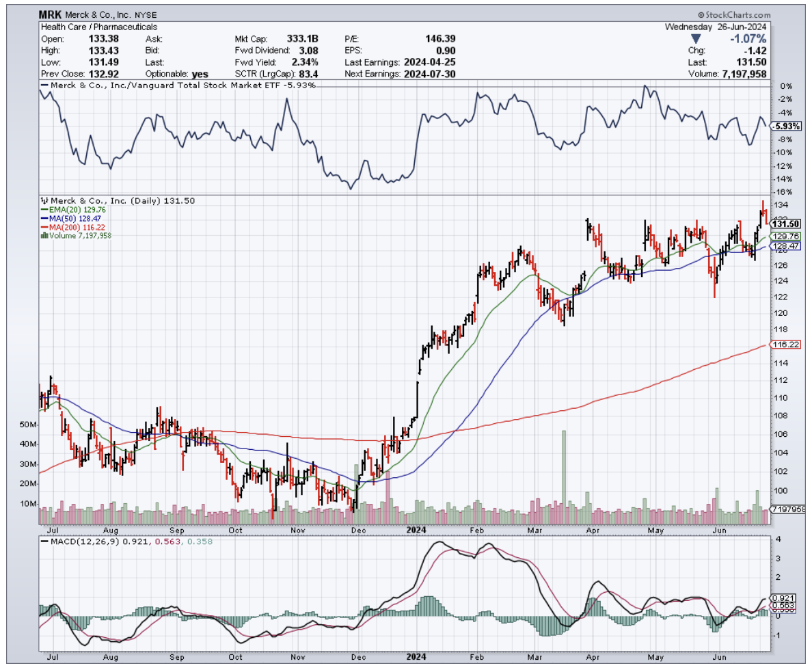Click the blue MA(50) line marker

point(44,219)
